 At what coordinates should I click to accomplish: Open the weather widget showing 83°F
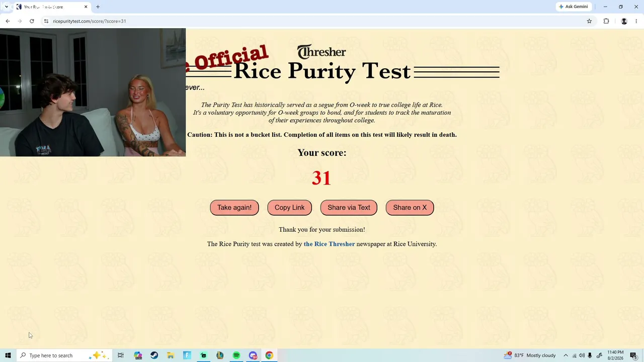530,355
